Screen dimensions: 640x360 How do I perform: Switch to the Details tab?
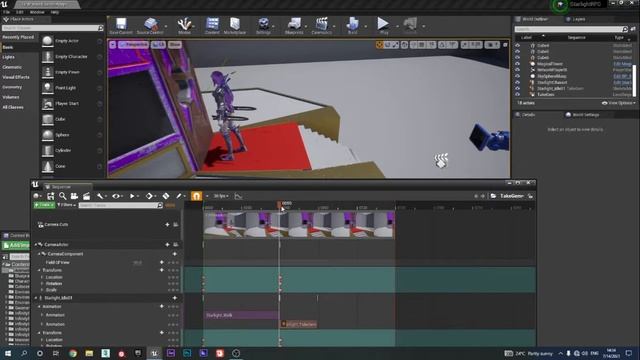(x=525, y=115)
